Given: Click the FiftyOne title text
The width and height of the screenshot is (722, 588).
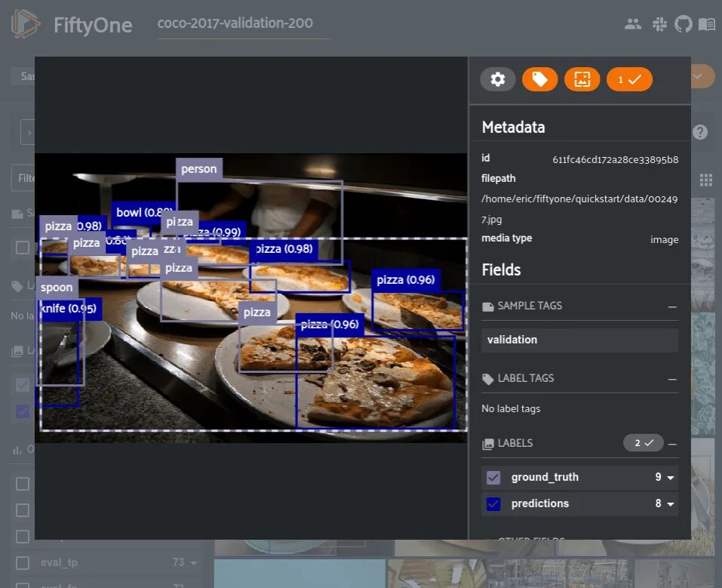Looking at the screenshot, I should coord(93,25).
